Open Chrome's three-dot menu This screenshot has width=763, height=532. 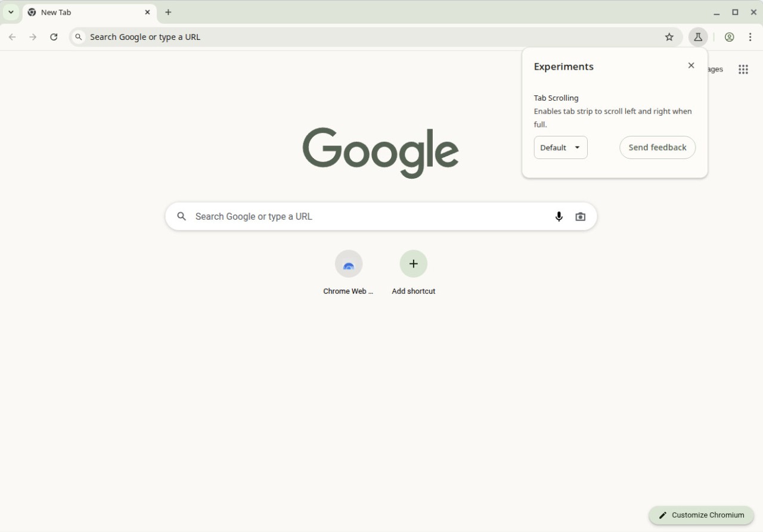click(x=750, y=36)
